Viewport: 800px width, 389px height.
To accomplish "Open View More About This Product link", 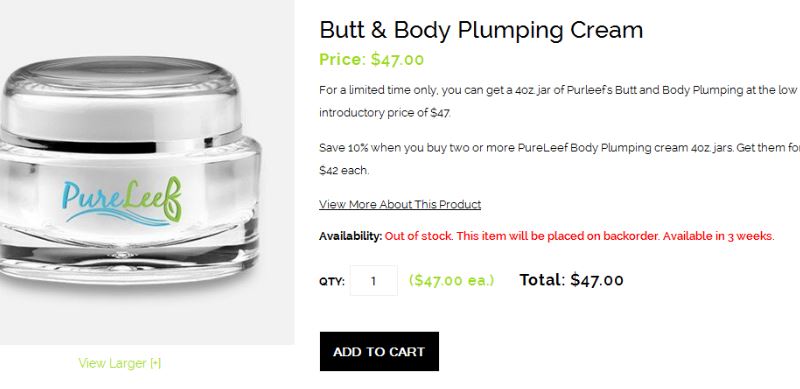I will (x=400, y=204).
